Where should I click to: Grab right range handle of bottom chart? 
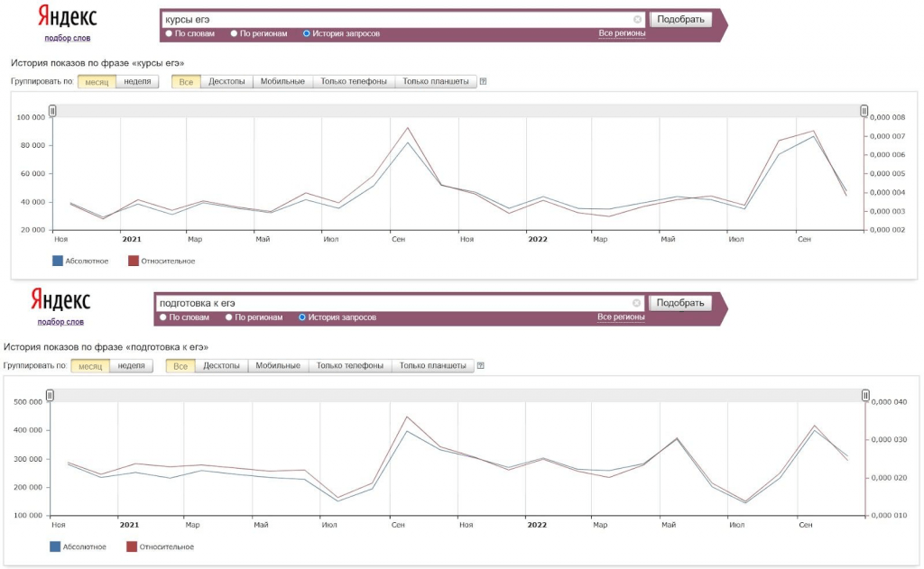865,395
